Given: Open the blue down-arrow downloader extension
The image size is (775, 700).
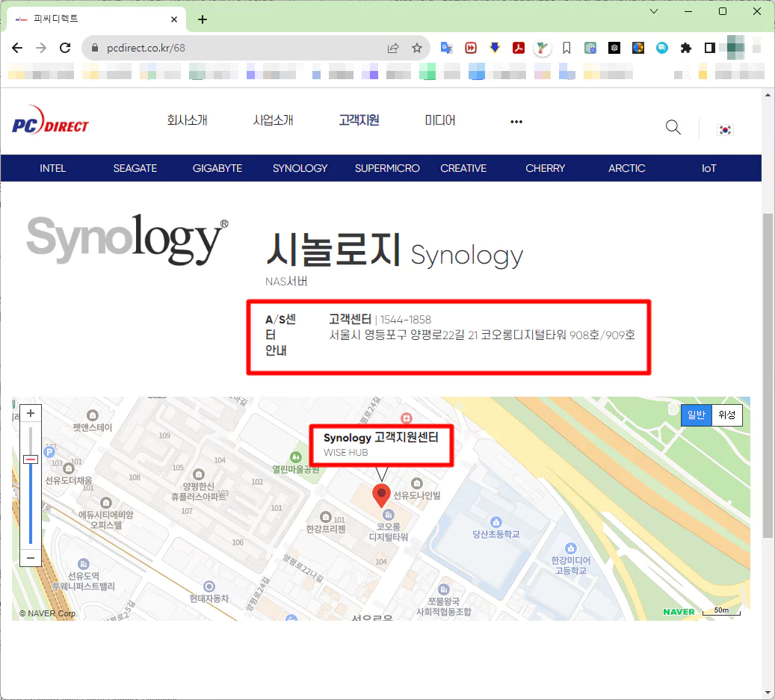Looking at the screenshot, I should [494, 48].
